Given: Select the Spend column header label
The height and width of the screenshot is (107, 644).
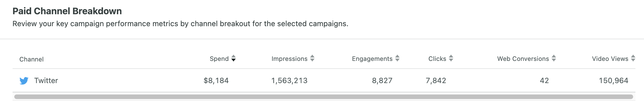Looking at the screenshot, I should [x=219, y=59].
